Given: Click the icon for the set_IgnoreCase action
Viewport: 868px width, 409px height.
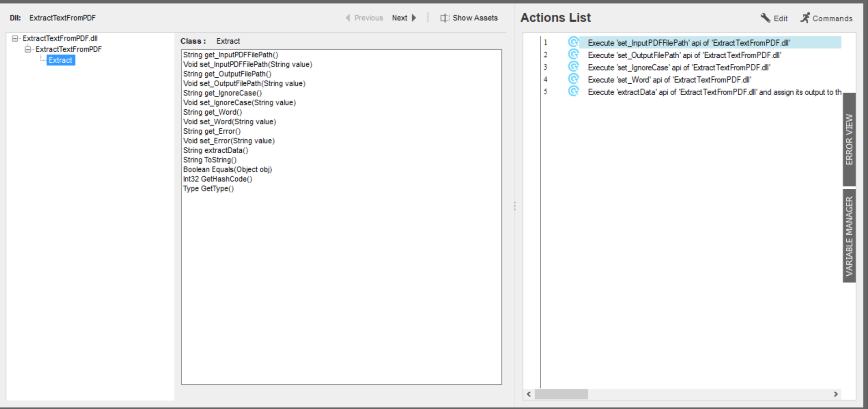Looking at the screenshot, I should pyautogui.click(x=574, y=67).
